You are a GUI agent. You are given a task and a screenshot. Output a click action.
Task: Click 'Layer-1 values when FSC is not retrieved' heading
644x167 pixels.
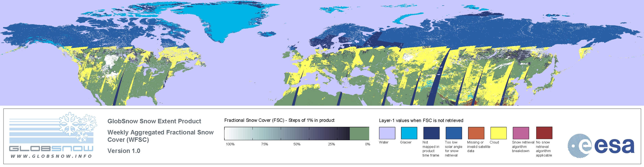pos(421,120)
